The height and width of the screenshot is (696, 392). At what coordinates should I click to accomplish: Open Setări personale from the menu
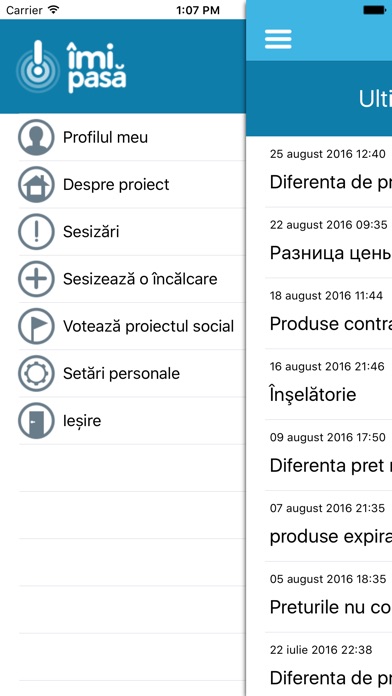(132, 373)
